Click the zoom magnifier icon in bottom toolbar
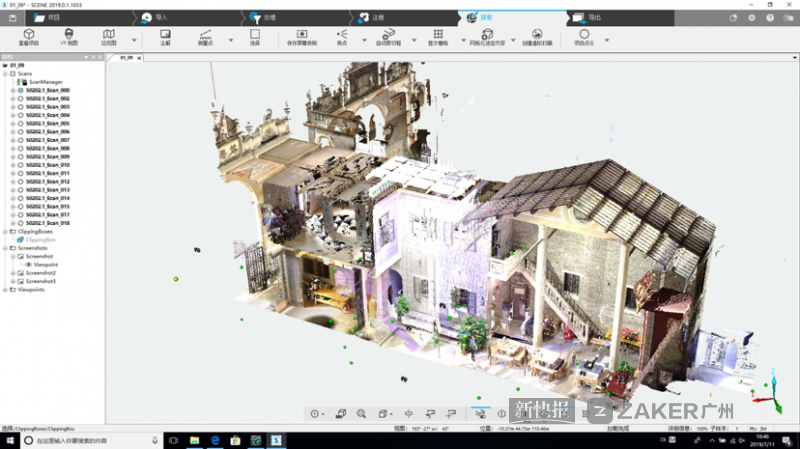The height and width of the screenshot is (449, 800). [x=361, y=413]
